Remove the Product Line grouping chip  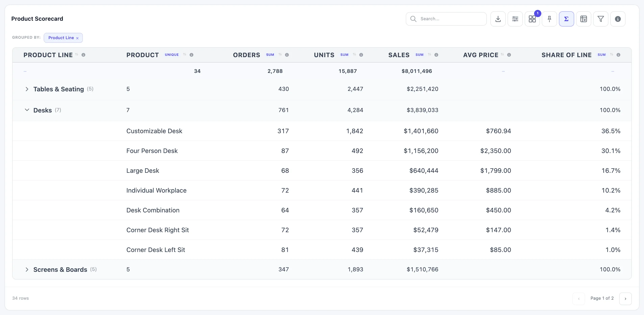click(x=77, y=38)
